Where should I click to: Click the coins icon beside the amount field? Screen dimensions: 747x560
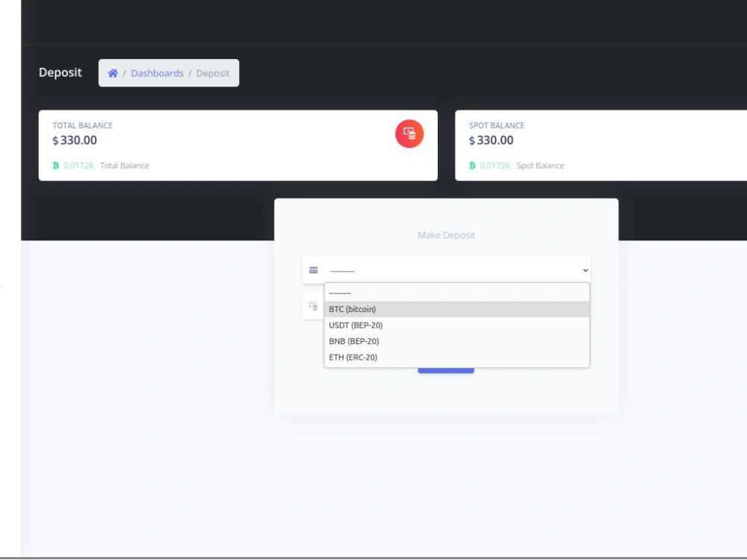point(314,306)
